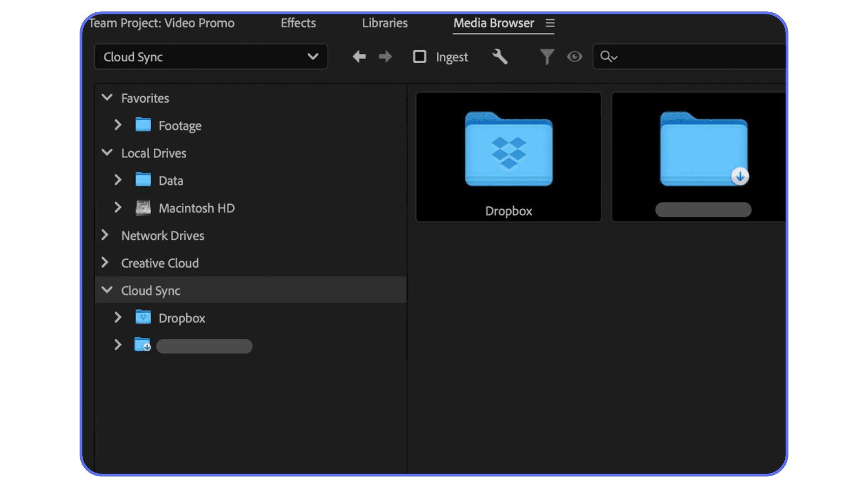
Task: Open Ingest settings with the wrench icon
Action: (500, 57)
